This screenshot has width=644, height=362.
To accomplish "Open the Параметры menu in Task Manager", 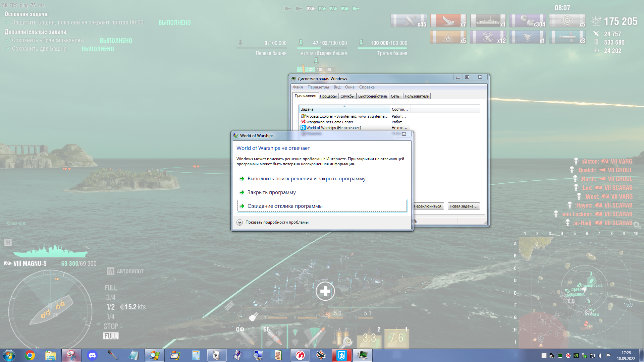I will tap(318, 87).
